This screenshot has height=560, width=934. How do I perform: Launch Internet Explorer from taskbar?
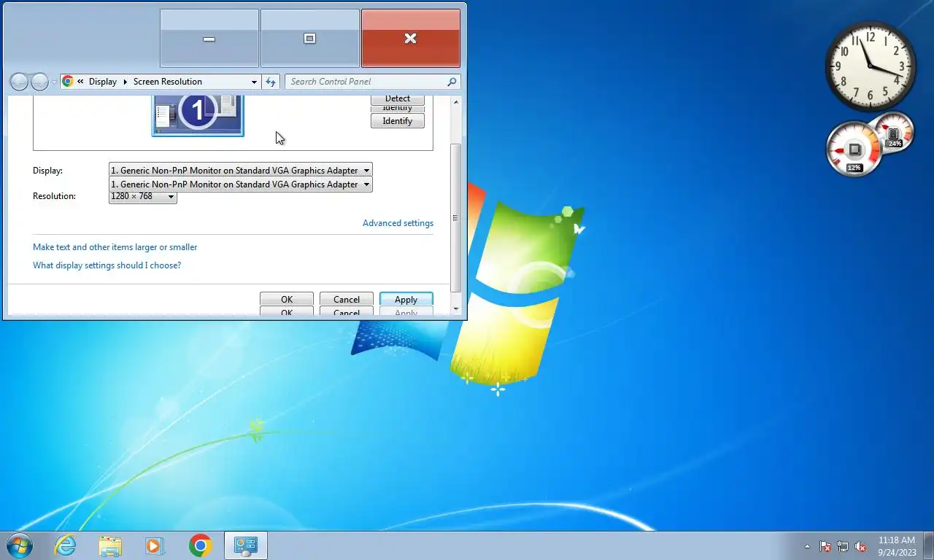[66, 545]
